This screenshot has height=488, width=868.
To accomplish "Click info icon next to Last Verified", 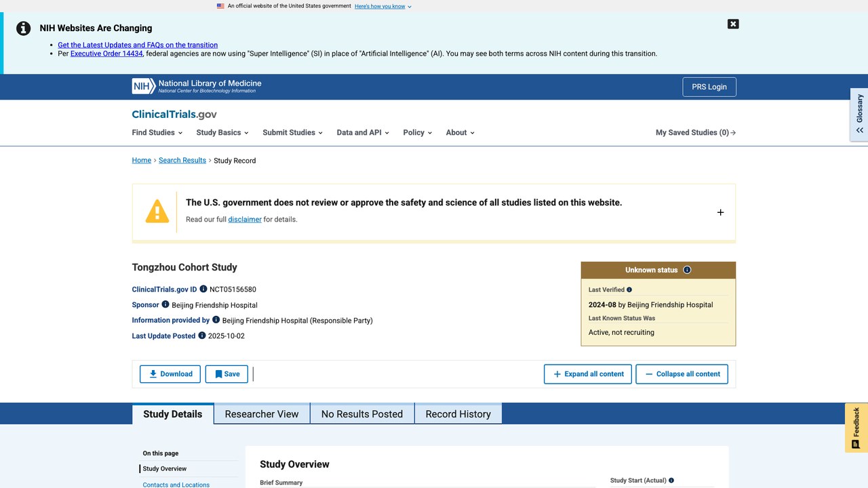I will [x=629, y=289].
